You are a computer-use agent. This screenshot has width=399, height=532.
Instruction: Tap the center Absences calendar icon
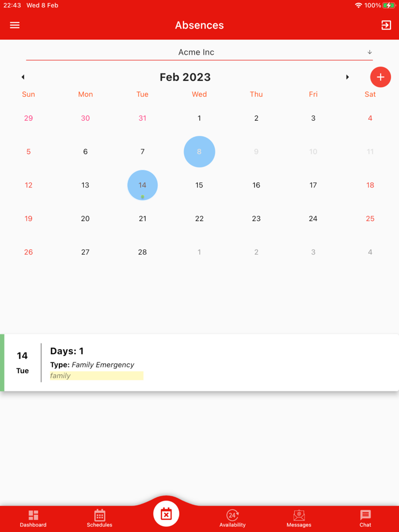(x=166, y=514)
